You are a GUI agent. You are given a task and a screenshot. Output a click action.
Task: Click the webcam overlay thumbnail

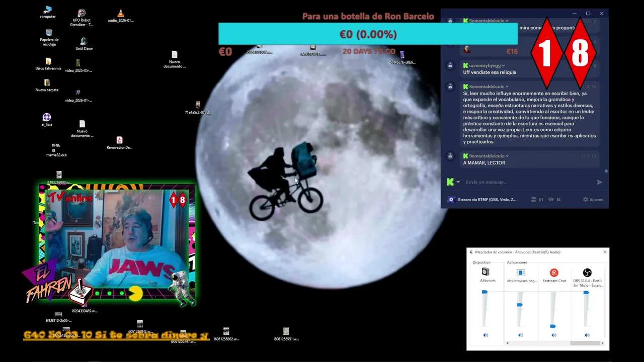[x=117, y=245]
